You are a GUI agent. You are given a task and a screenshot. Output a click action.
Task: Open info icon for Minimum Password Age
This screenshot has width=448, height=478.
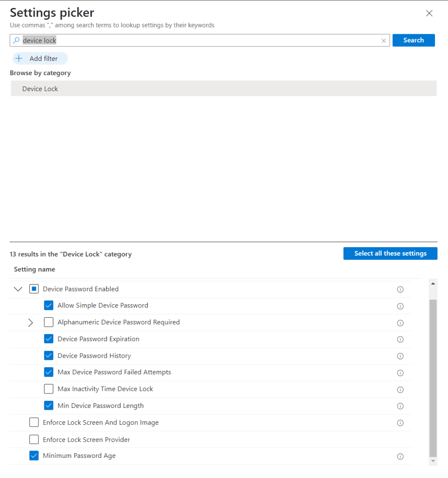tap(400, 457)
